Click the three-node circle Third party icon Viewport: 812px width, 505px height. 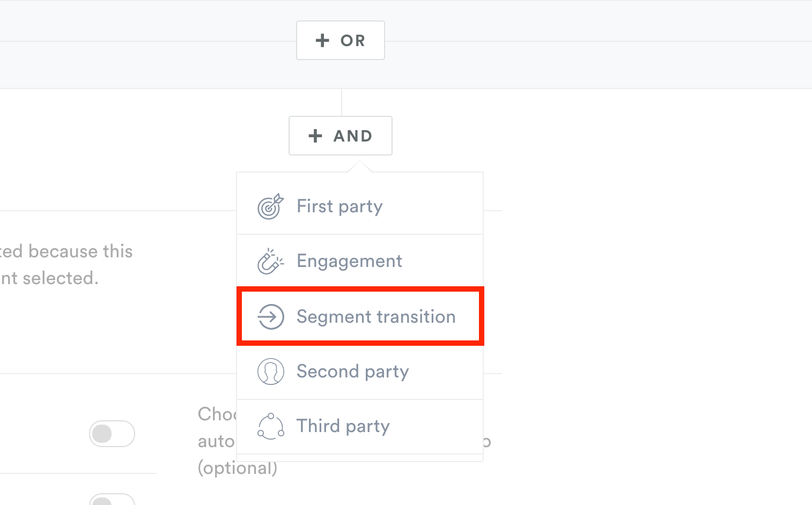click(271, 427)
